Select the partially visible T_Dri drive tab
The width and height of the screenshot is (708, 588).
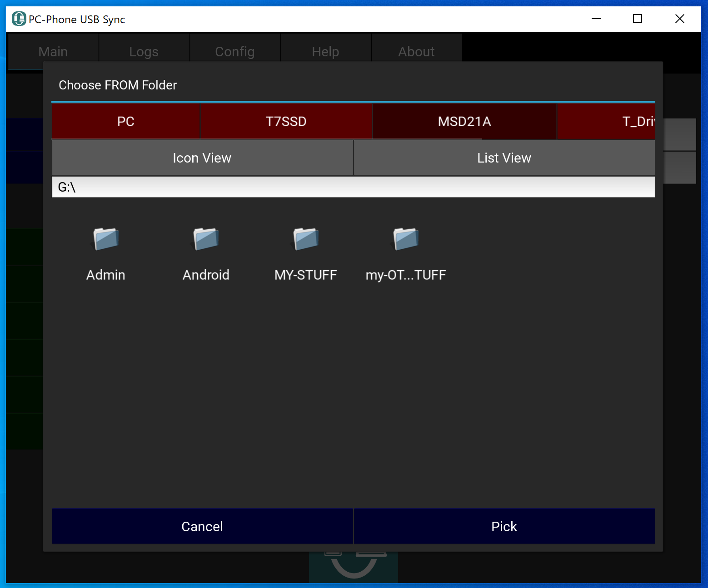click(x=636, y=121)
